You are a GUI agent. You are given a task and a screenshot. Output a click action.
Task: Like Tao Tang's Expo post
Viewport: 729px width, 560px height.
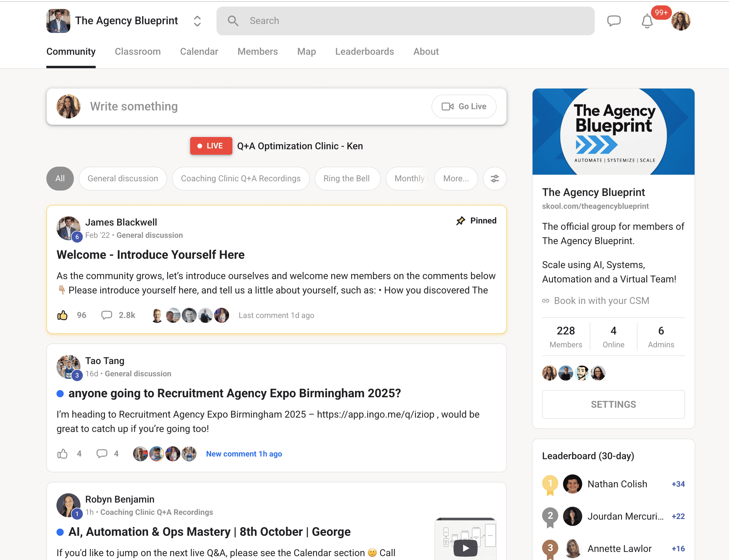(x=62, y=453)
